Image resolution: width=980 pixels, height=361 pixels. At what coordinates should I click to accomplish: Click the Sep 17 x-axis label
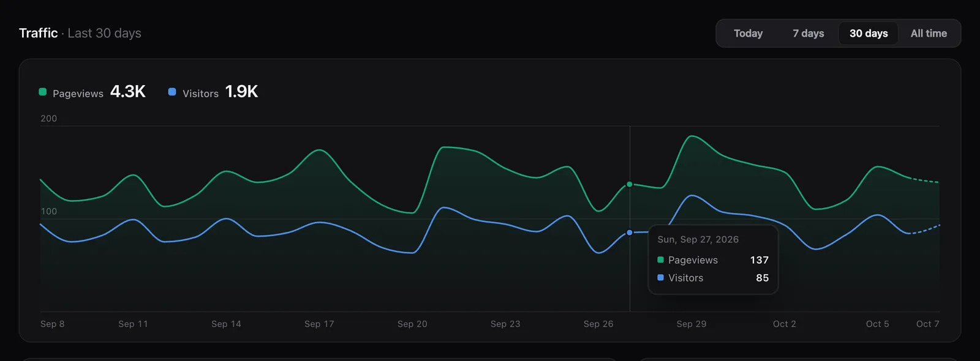(x=319, y=324)
